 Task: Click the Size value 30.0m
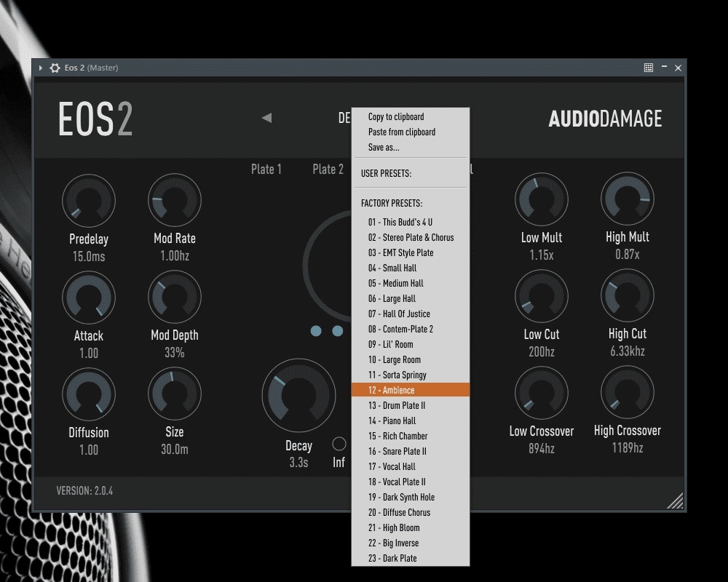(x=175, y=450)
